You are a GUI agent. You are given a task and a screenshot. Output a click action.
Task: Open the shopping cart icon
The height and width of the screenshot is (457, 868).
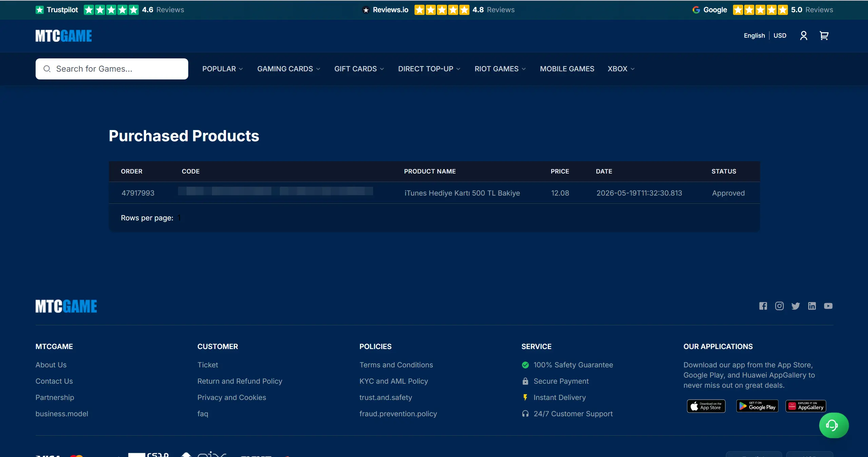824,36
